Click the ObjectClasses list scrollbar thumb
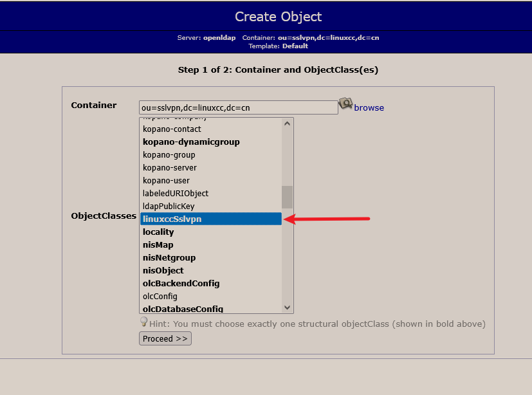Viewport: 532px width, 395px height. 287,197
